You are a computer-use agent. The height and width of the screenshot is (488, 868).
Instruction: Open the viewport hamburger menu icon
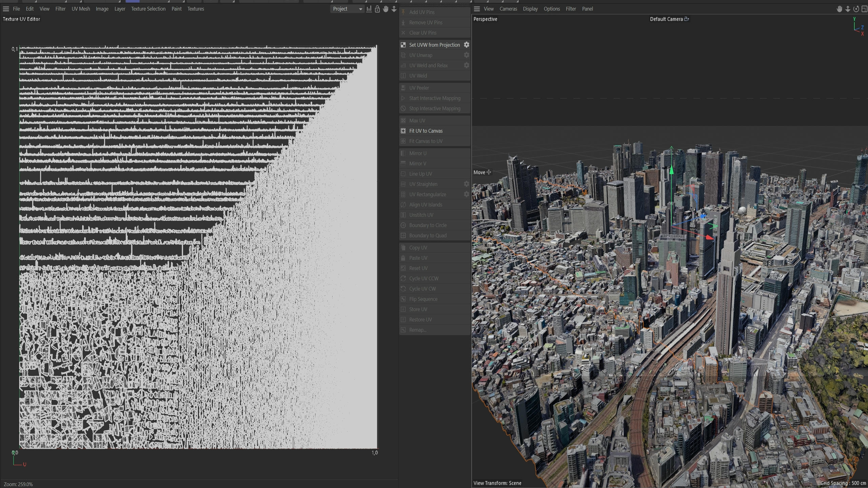477,9
